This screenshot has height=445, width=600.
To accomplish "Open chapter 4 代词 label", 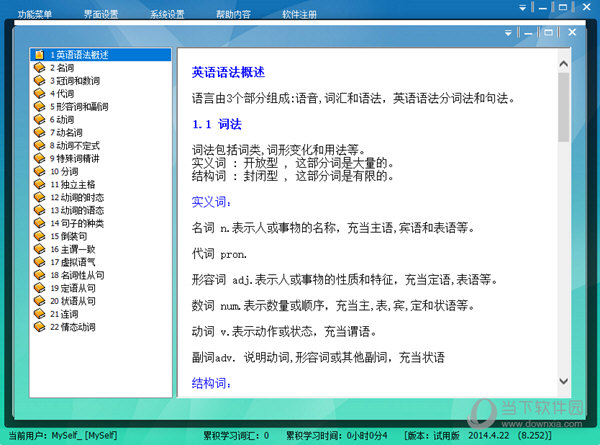I will [x=62, y=94].
